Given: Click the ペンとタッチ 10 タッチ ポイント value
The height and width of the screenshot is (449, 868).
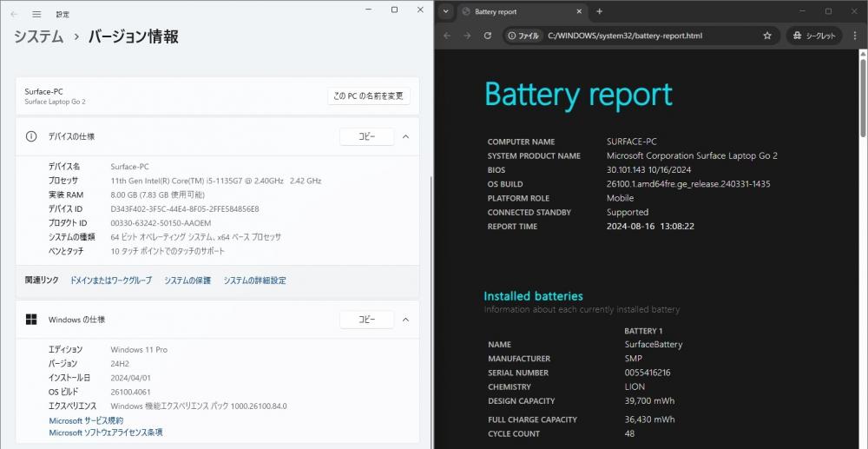Looking at the screenshot, I should pyautogui.click(x=168, y=251).
